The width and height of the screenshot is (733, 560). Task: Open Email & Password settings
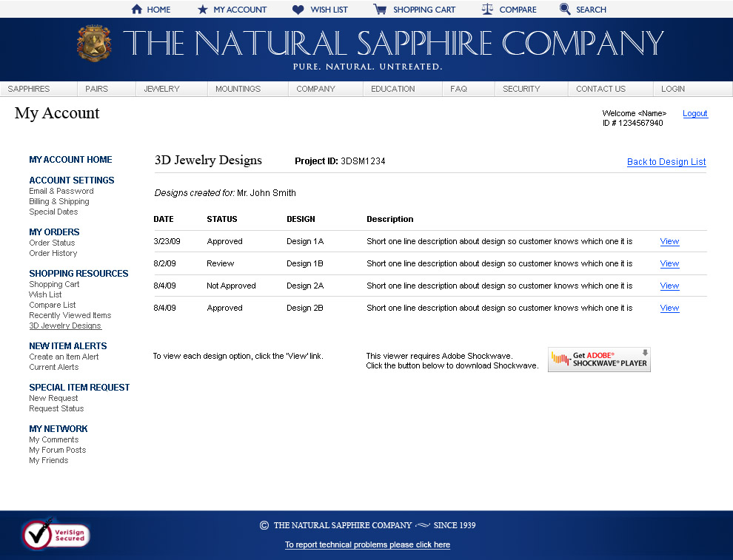click(61, 191)
